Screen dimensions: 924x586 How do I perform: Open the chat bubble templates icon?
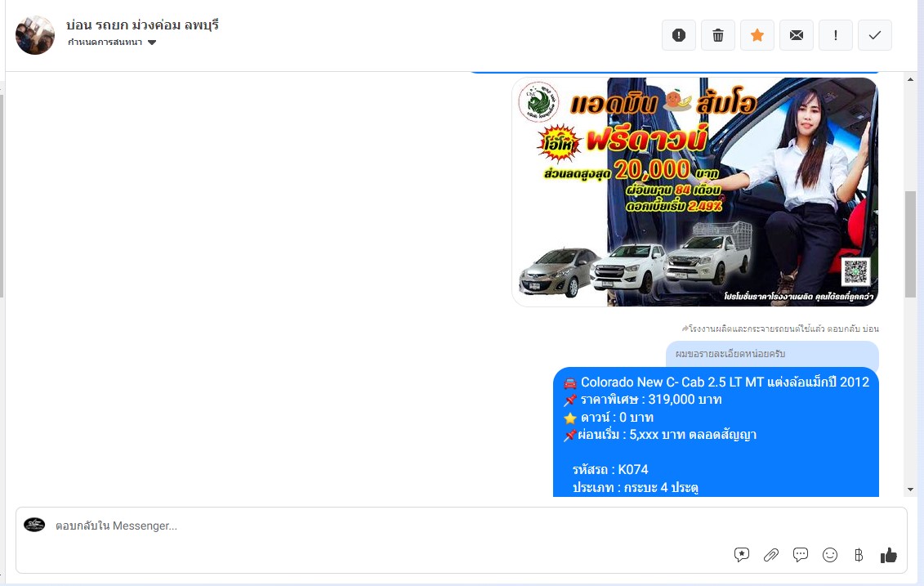click(801, 555)
